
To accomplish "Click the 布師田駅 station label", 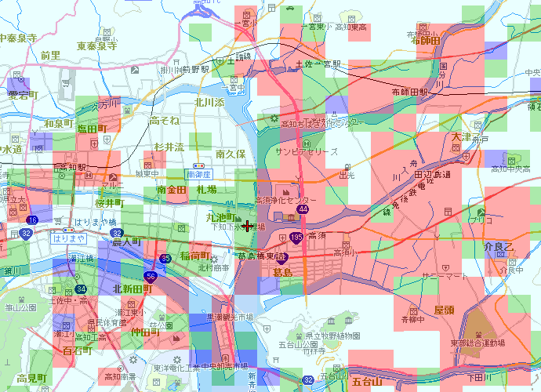I will pos(412,92).
